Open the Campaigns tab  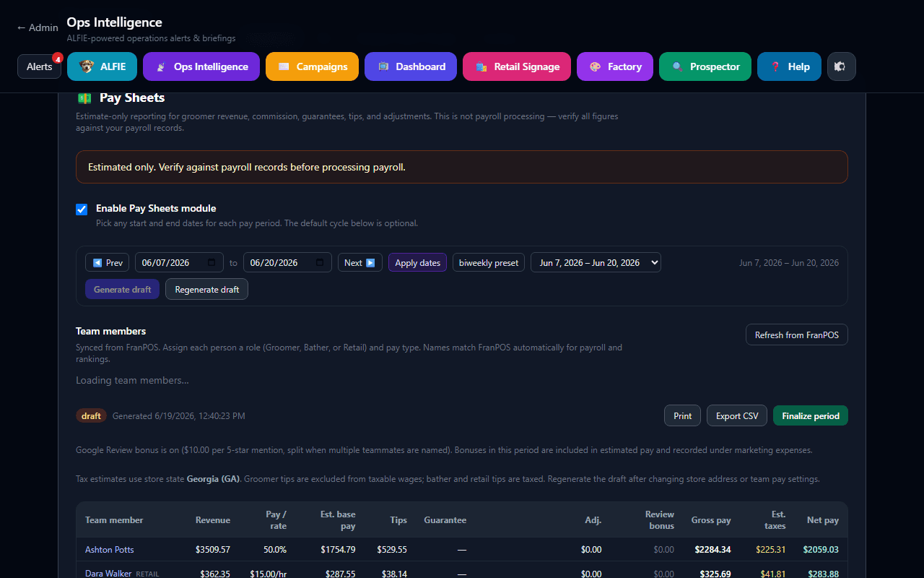(312, 66)
